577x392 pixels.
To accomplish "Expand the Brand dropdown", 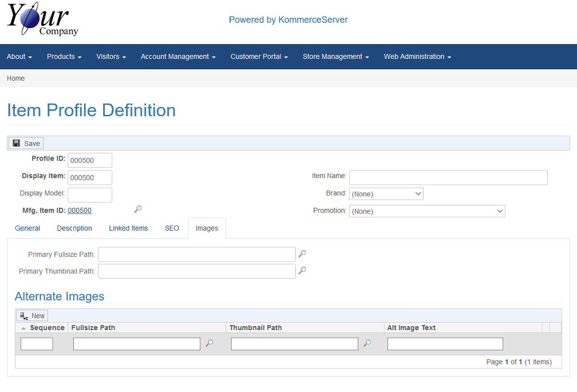I will point(386,194).
